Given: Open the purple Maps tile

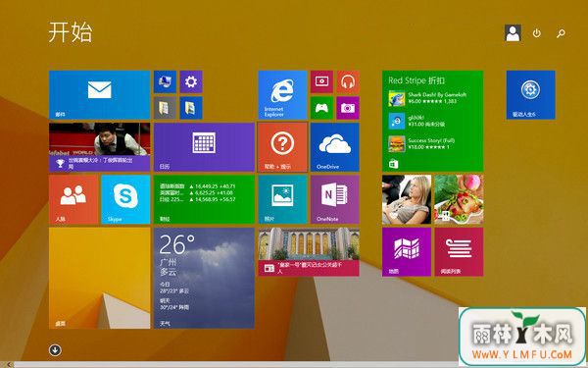Looking at the screenshot, I should coord(407,252).
